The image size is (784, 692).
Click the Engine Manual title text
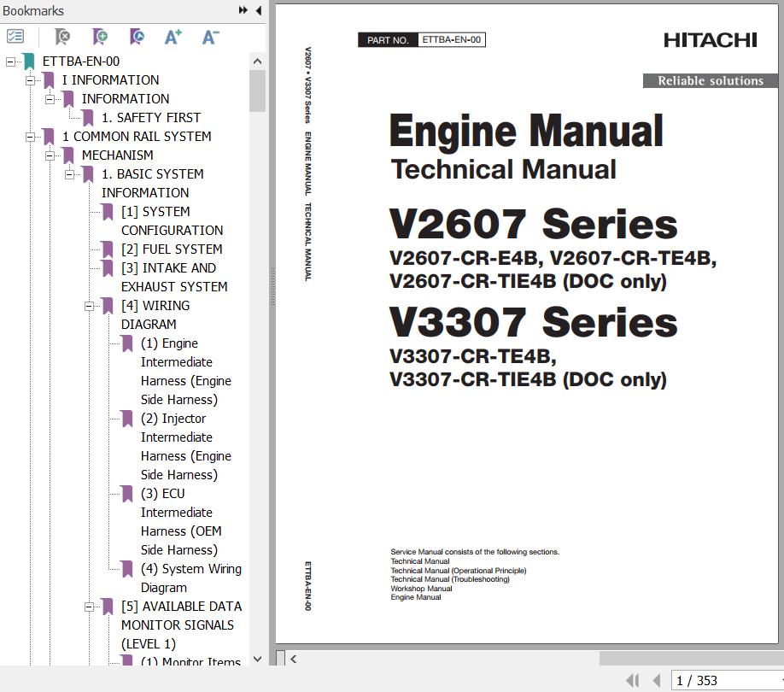(x=526, y=131)
